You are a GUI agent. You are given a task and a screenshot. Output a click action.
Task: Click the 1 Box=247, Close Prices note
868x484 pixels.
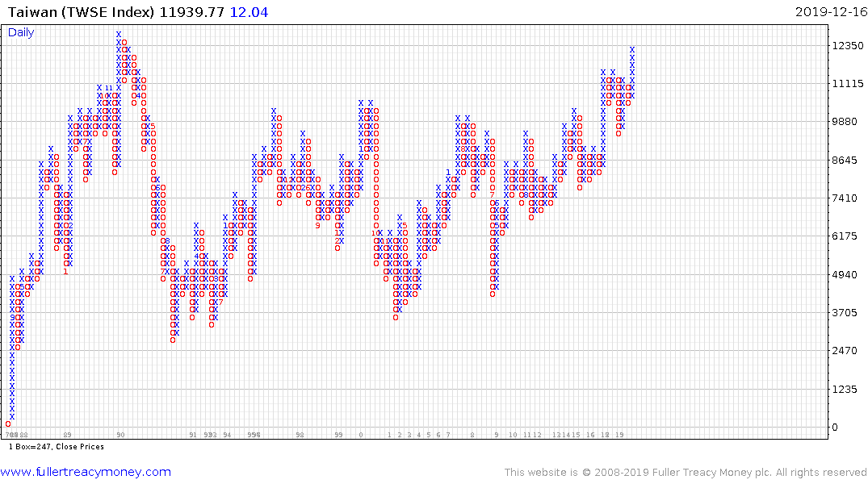[x=56, y=447]
